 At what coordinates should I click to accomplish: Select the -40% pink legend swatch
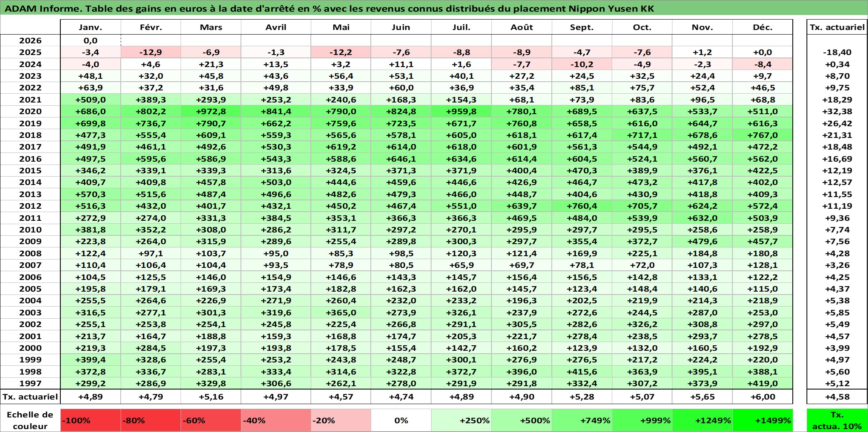pyautogui.click(x=276, y=420)
